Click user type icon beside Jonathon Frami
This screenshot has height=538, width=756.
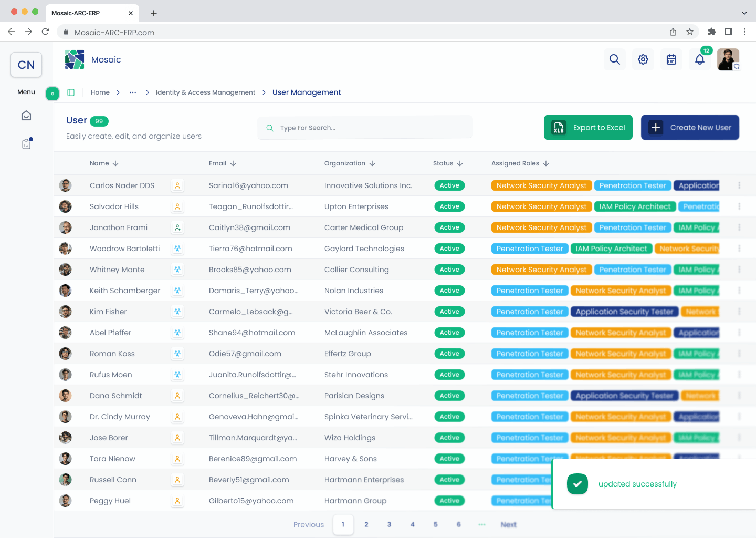(177, 227)
